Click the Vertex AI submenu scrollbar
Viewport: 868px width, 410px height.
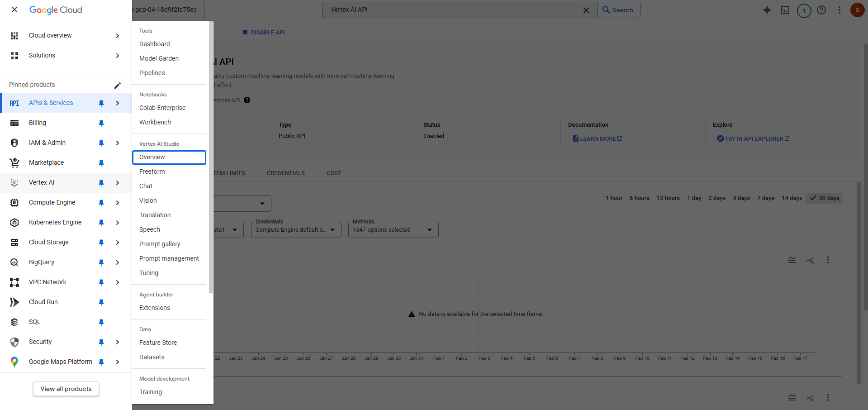point(211,157)
